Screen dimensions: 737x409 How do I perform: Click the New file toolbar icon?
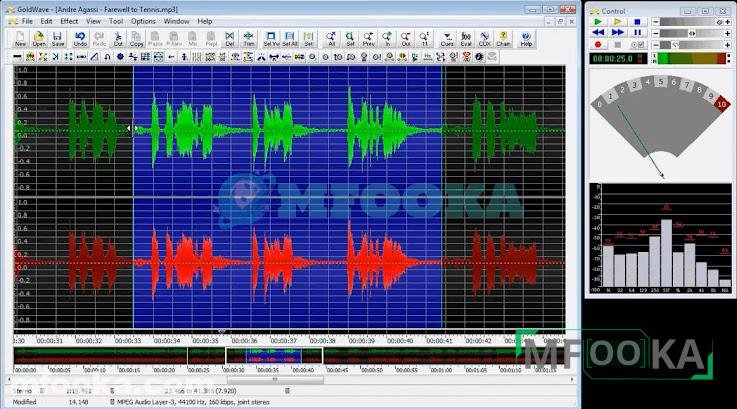(20, 38)
